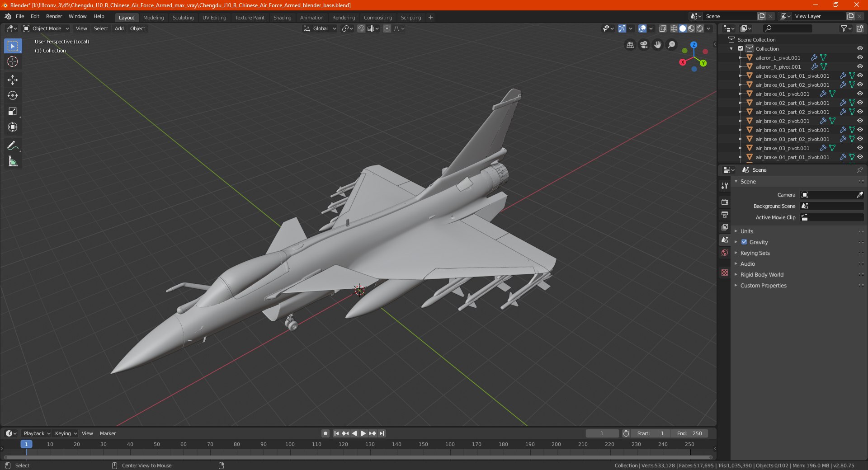
Task: Open the World properties tab
Action: coord(725,253)
